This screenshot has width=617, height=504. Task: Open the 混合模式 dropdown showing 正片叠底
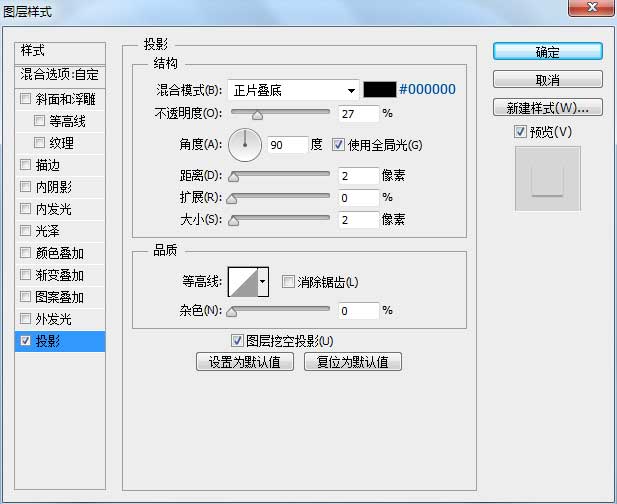(x=294, y=90)
